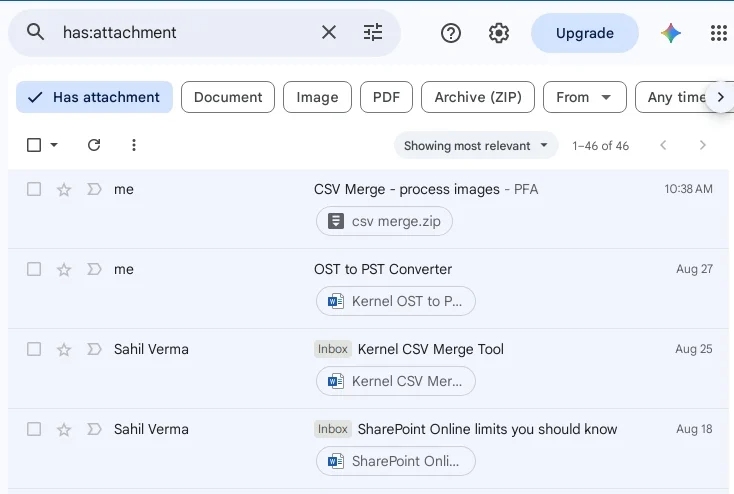This screenshot has height=494, width=734.
Task: Refresh the mail list
Action: pyautogui.click(x=94, y=145)
